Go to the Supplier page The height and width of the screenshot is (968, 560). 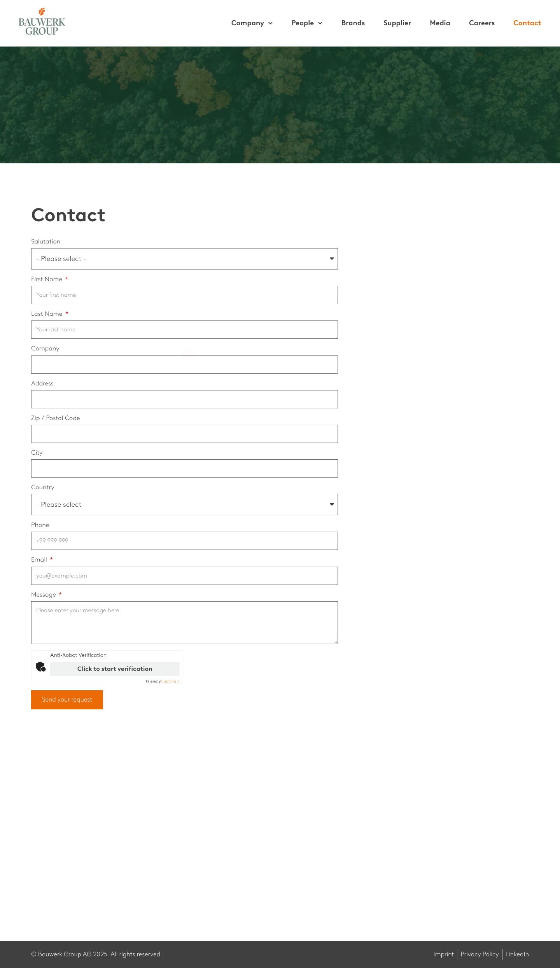(x=397, y=23)
